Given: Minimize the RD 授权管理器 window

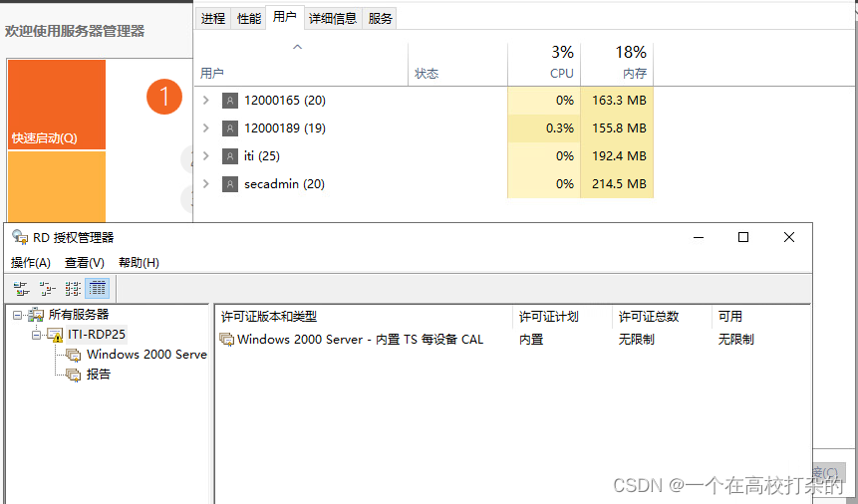Looking at the screenshot, I should click(x=699, y=237).
